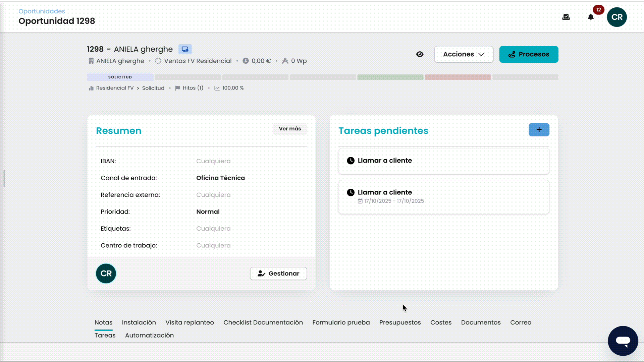
Task: Switch to the Costes tab
Action: [x=441, y=322]
